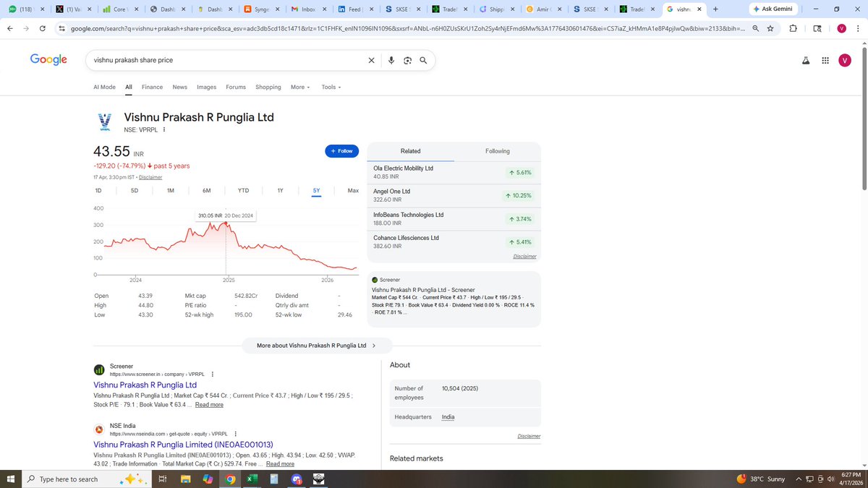Open three-dot menu for NSE India result

235,433
